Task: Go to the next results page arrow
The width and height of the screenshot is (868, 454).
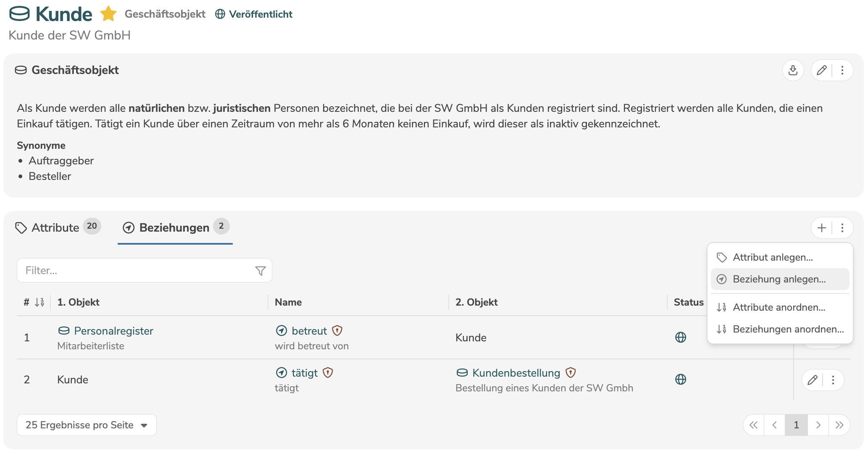Action: point(818,425)
